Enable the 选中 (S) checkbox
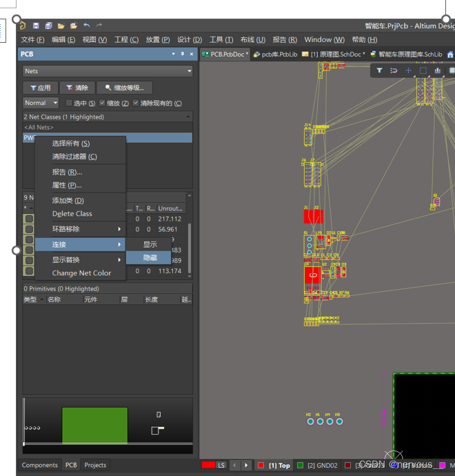This screenshot has width=455, height=476. (69, 103)
